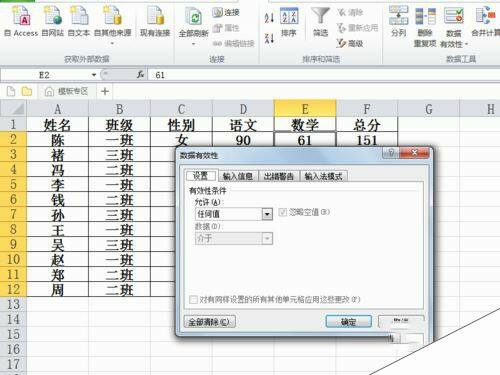Switch to 设置 tab in dialog
Viewport: 500px width, 375px height.
(x=201, y=176)
